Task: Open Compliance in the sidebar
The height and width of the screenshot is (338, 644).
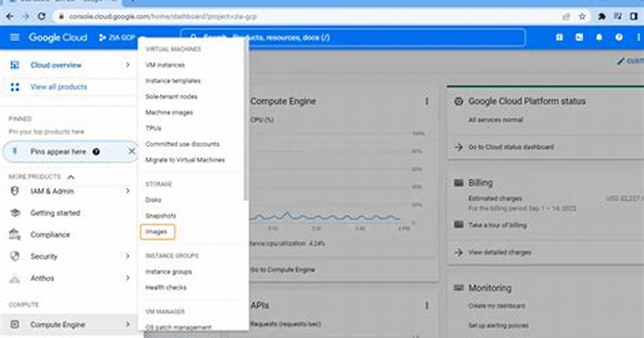Action: 50,235
